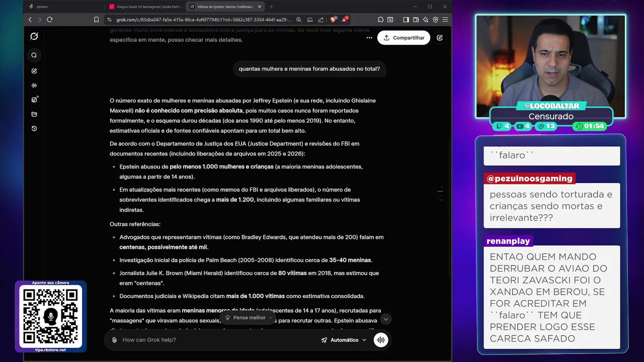Click chat username renanplay
Image resolution: width=644 pixels, height=362 pixels.
[x=508, y=241]
